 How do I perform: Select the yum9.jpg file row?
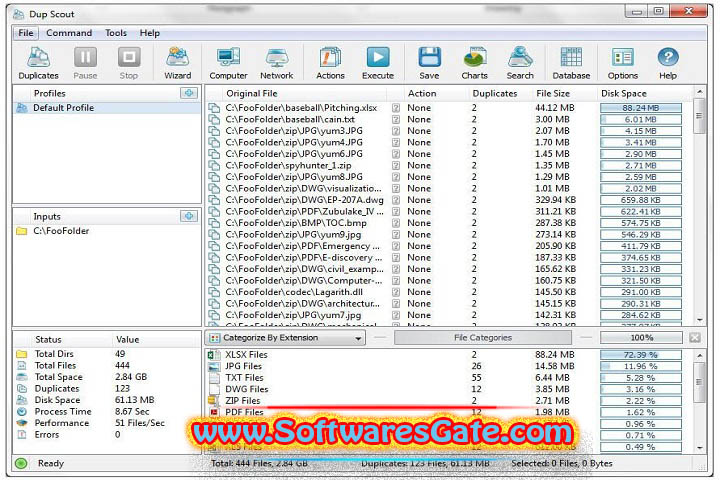445,235
